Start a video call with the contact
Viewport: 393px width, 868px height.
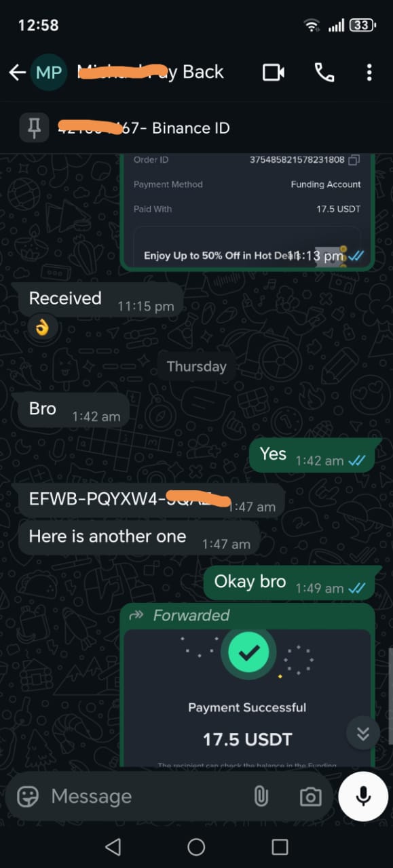click(x=274, y=73)
